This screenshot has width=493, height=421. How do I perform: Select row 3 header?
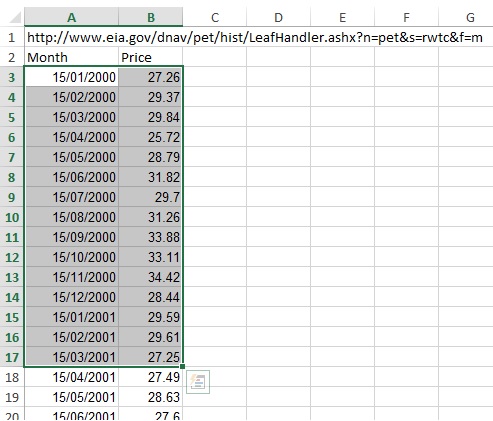[x=12, y=77]
